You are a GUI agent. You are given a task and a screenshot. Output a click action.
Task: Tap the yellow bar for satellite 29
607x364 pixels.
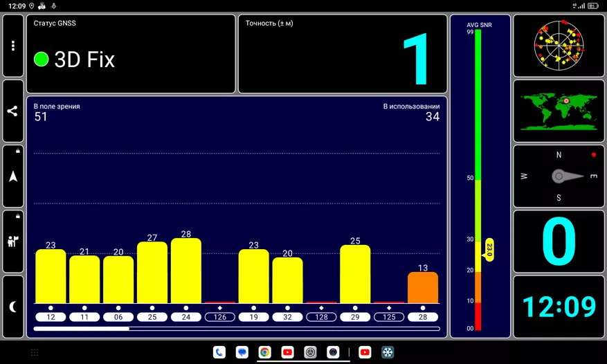tap(355, 274)
